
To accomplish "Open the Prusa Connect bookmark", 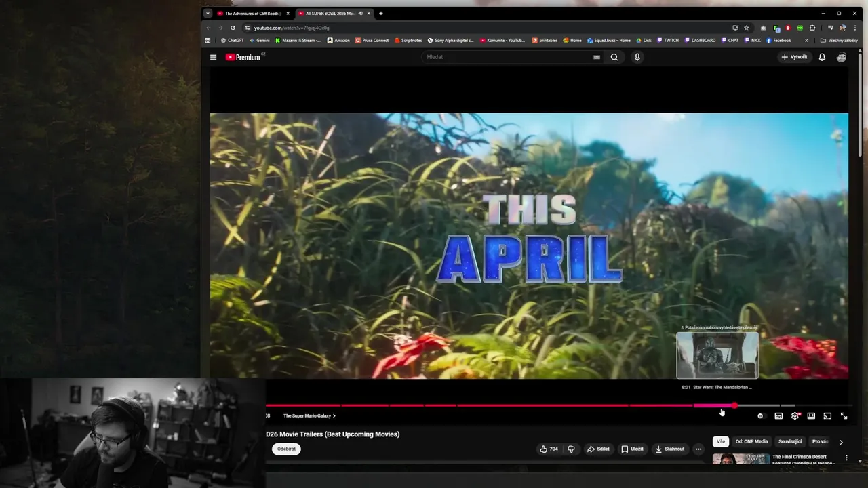I will (372, 41).
